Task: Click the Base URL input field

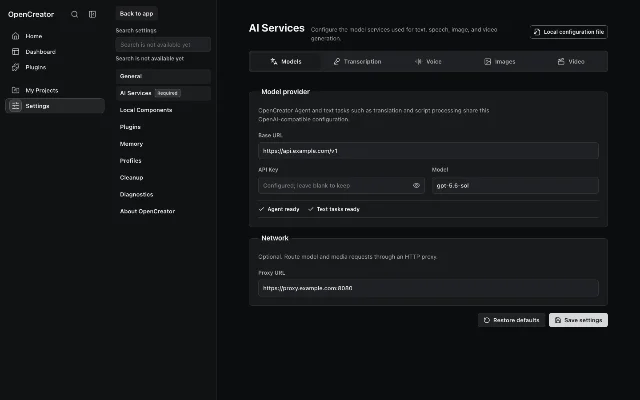Action: 428,151
